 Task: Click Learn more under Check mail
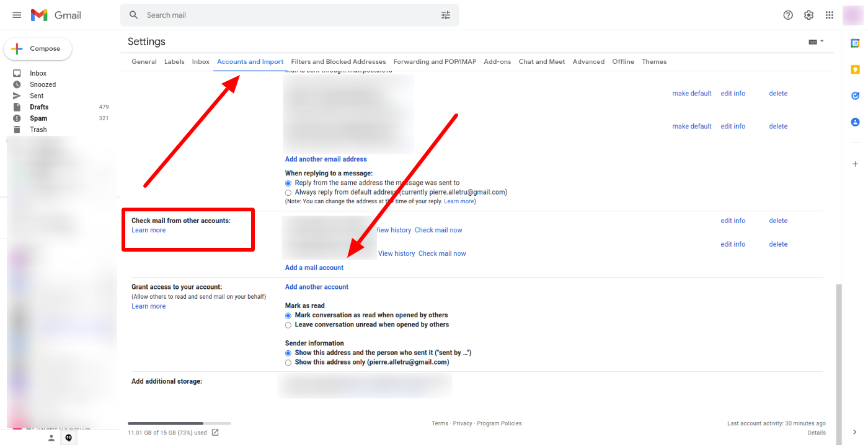(x=149, y=230)
